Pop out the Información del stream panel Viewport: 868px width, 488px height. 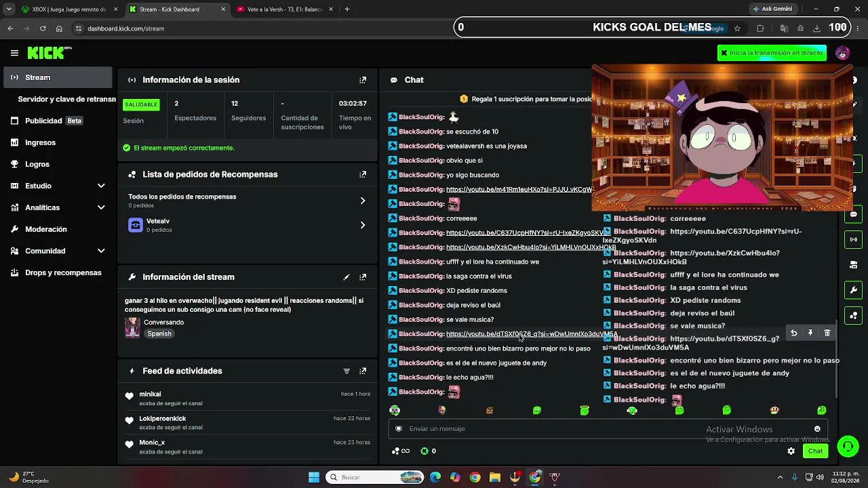click(x=363, y=277)
